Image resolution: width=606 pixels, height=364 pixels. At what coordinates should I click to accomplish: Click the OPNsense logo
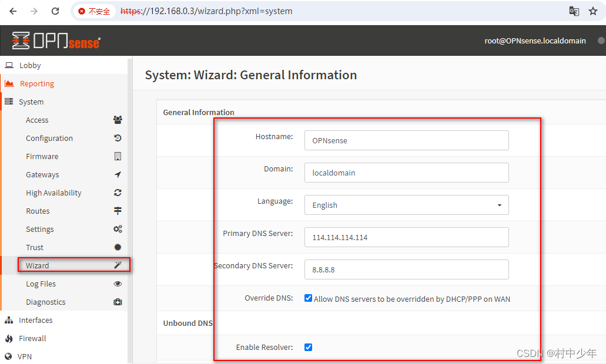pos(56,41)
